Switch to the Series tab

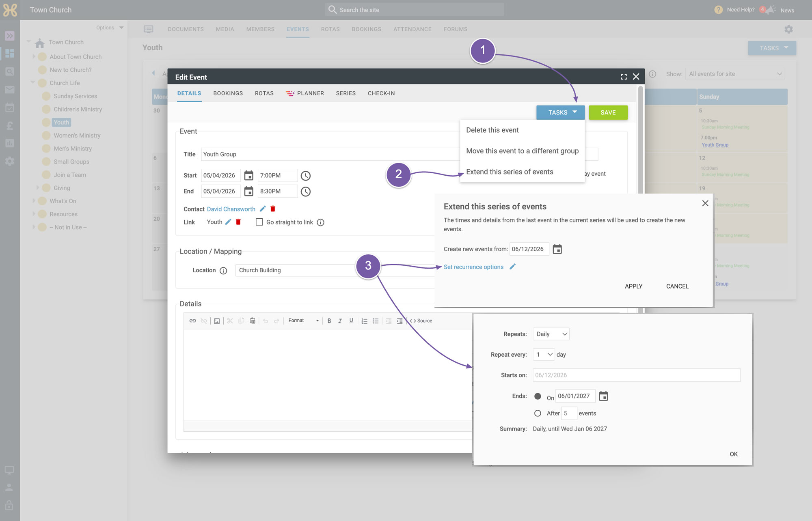pos(346,93)
